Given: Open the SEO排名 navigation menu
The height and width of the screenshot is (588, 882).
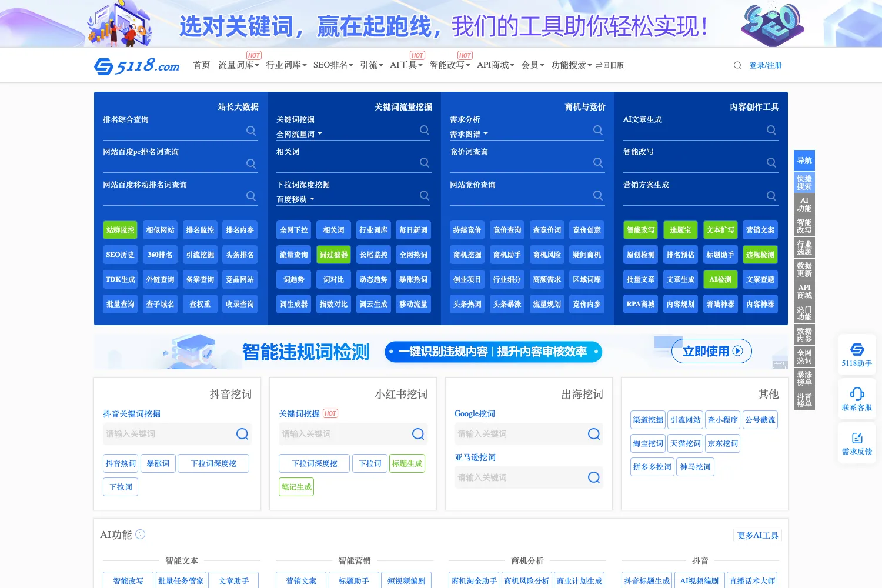Looking at the screenshot, I should (333, 65).
